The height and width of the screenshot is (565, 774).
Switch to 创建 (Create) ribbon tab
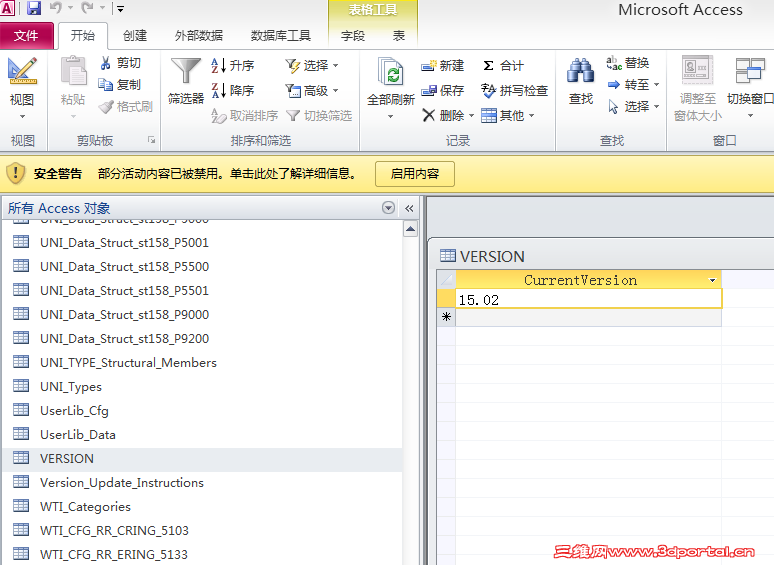tap(135, 36)
